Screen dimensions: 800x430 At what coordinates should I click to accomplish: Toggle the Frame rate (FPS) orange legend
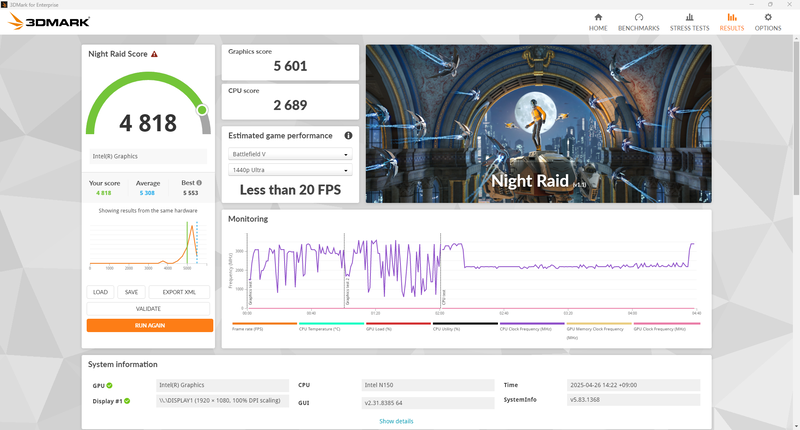[264, 326]
